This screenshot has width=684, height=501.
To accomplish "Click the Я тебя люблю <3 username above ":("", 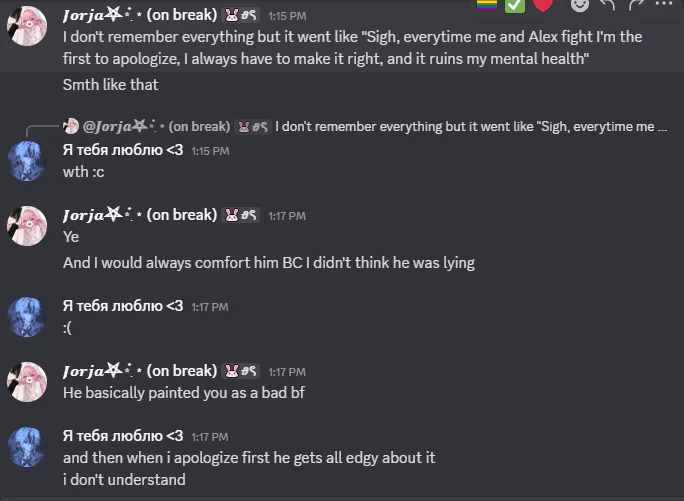I will click(123, 306).
